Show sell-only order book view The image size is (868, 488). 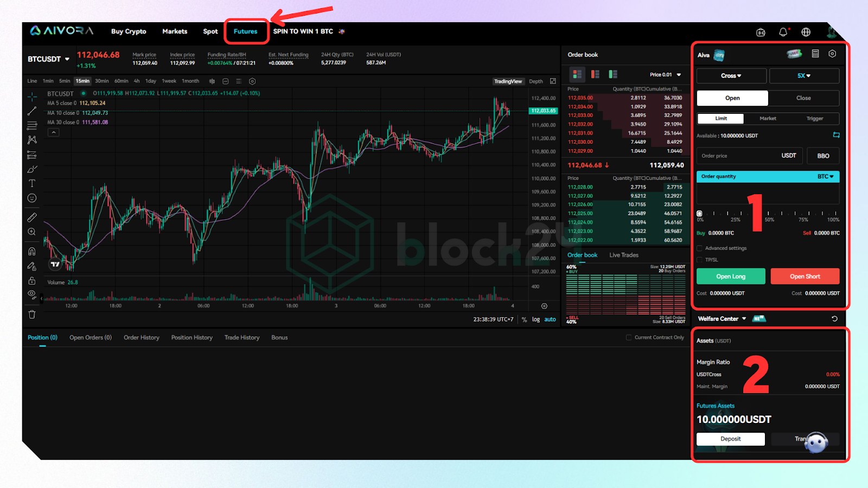(x=595, y=74)
